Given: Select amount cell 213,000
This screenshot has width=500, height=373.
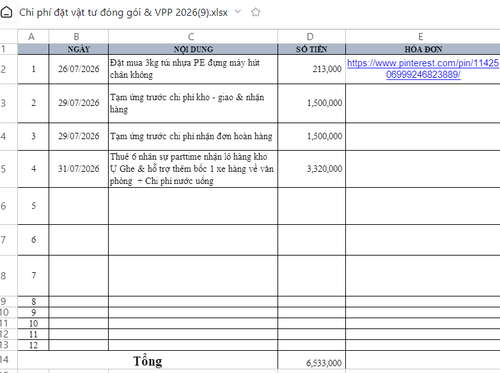Looking at the screenshot, I should pyautogui.click(x=311, y=69).
